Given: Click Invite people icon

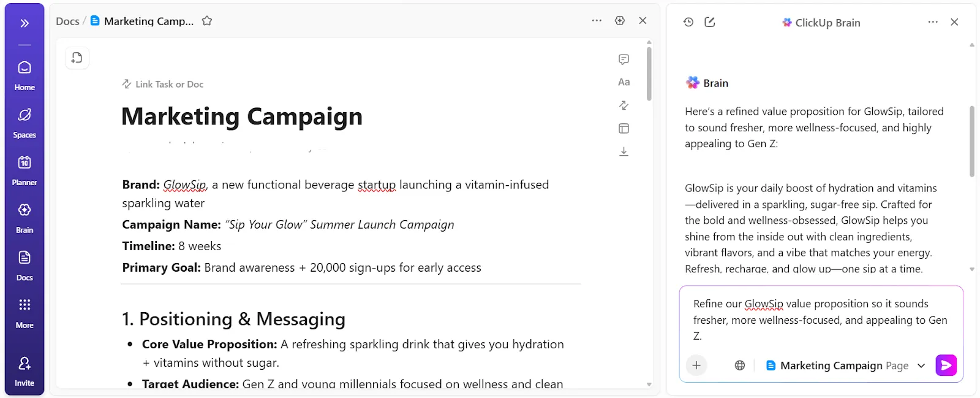Looking at the screenshot, I should [24, 371].
